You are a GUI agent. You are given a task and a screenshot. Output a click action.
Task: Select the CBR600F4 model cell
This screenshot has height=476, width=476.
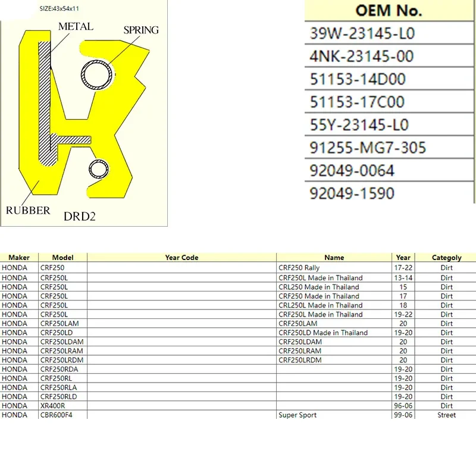coord(63,415)
